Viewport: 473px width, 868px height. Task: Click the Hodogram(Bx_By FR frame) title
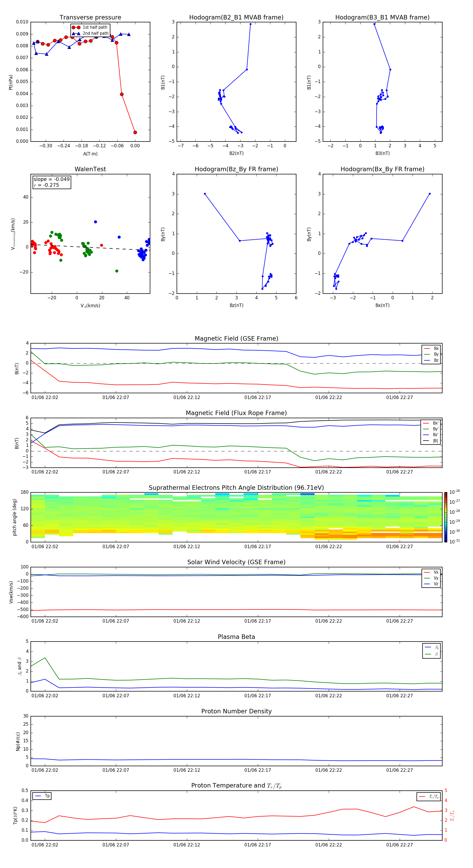pos(382,169)
